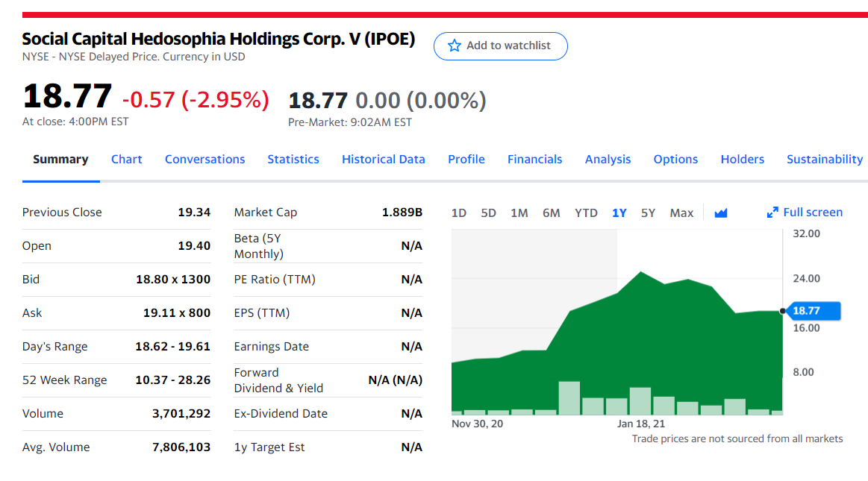Open the Profile tab
This screenshot has width=868, height=481.
[466, 160]
